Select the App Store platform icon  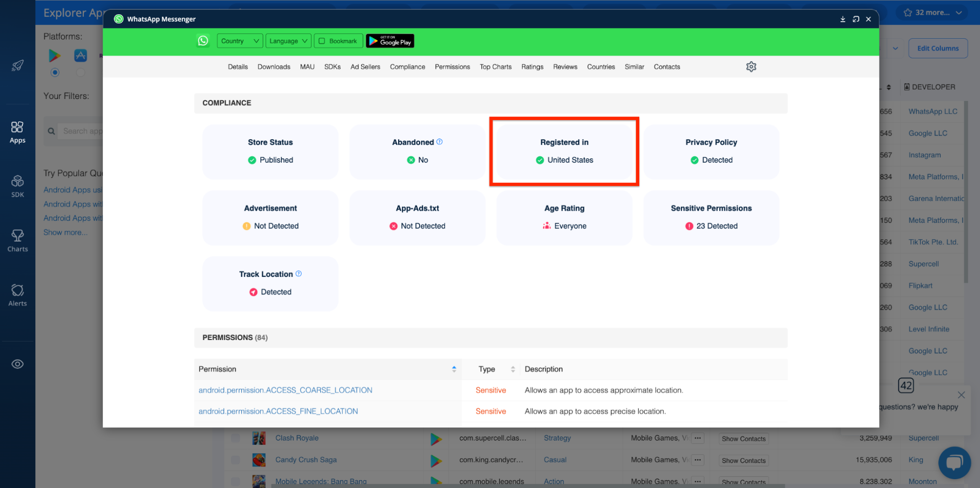point(80,55)
